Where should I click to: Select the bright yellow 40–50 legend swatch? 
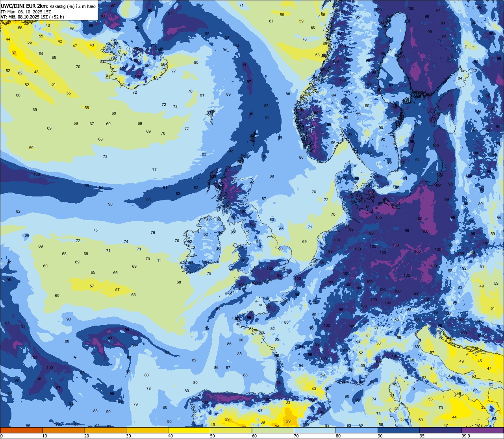(189, 430)
